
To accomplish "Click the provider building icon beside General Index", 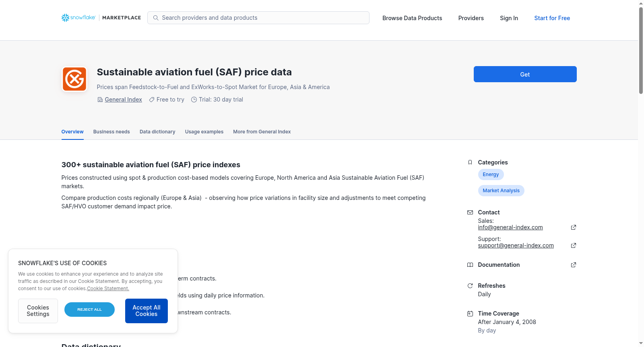I will click(x=100, y=100).
